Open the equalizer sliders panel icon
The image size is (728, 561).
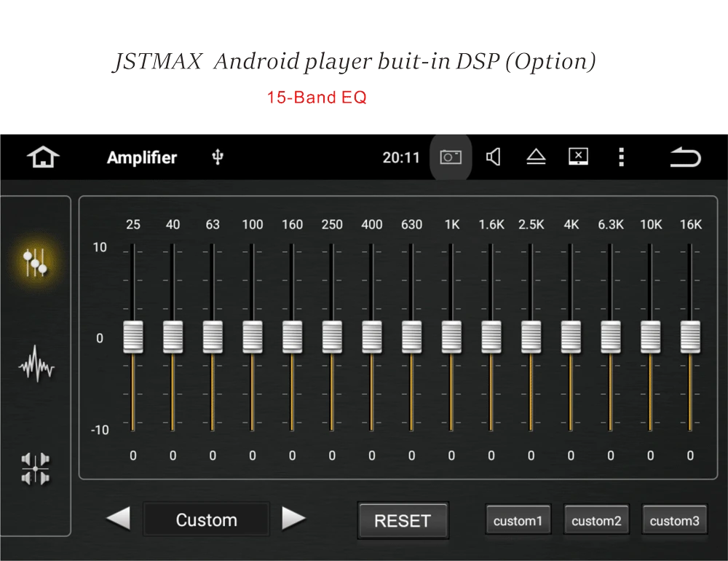click(35, 262)
